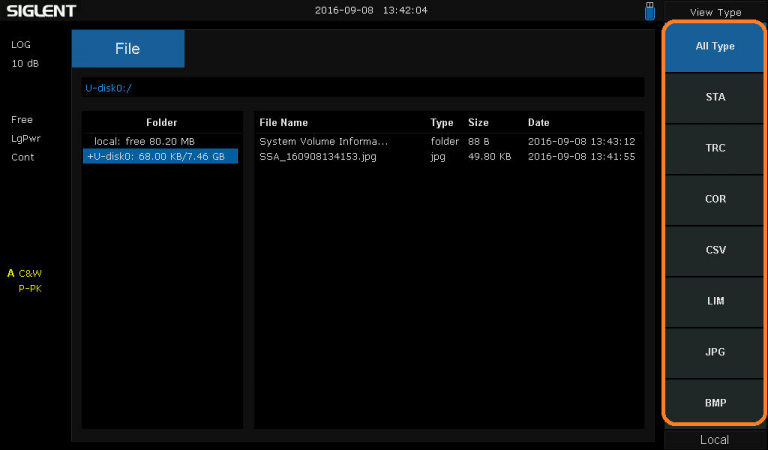Choose the COR file type

(714, 199)
